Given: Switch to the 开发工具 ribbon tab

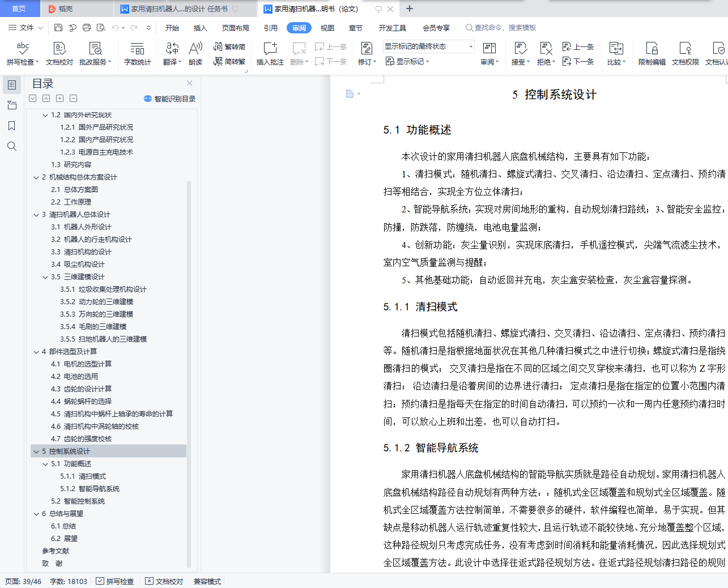Looking at the screenshot, I should (393, 28).
